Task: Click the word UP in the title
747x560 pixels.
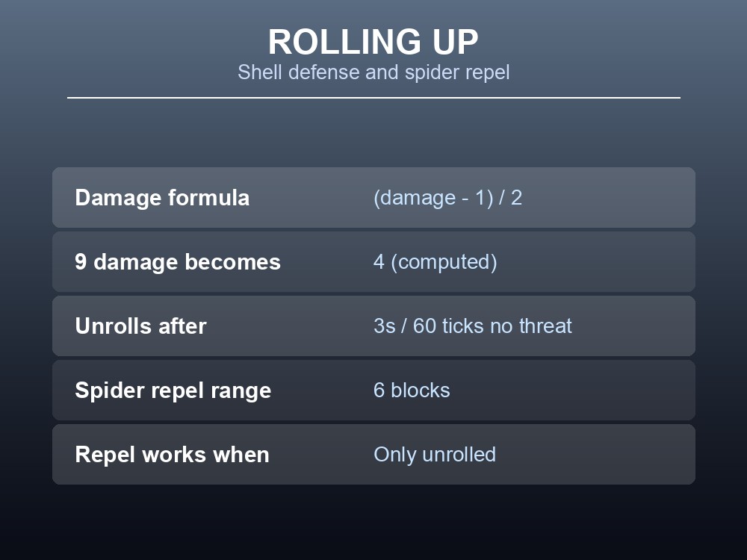Action: click(455, 42)
